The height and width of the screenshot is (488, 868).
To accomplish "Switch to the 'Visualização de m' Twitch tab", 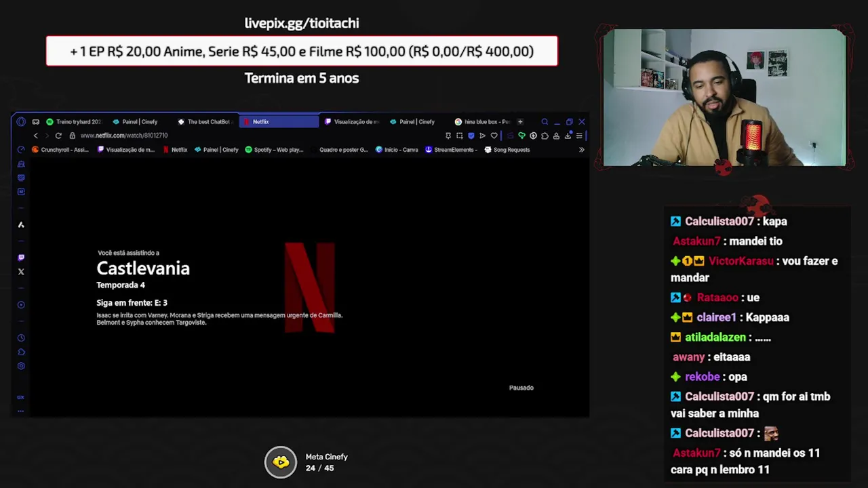I will pyautogui.click(x=352, y=122).
